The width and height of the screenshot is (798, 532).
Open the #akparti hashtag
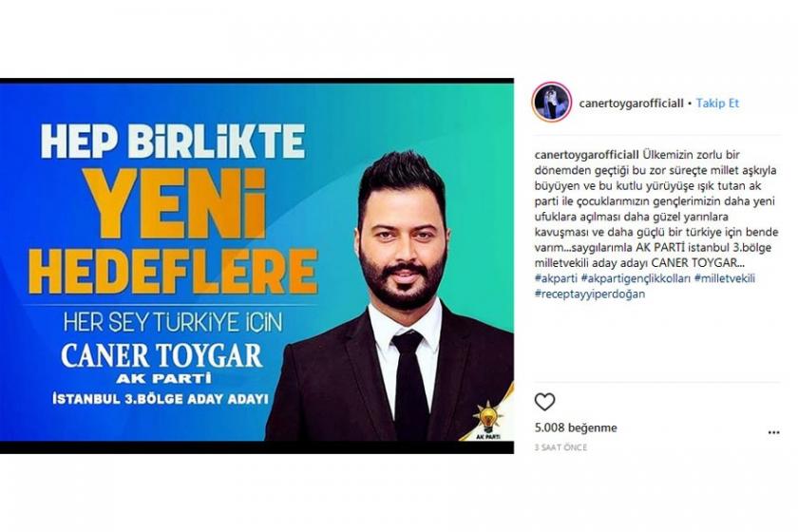click(556, 278)
